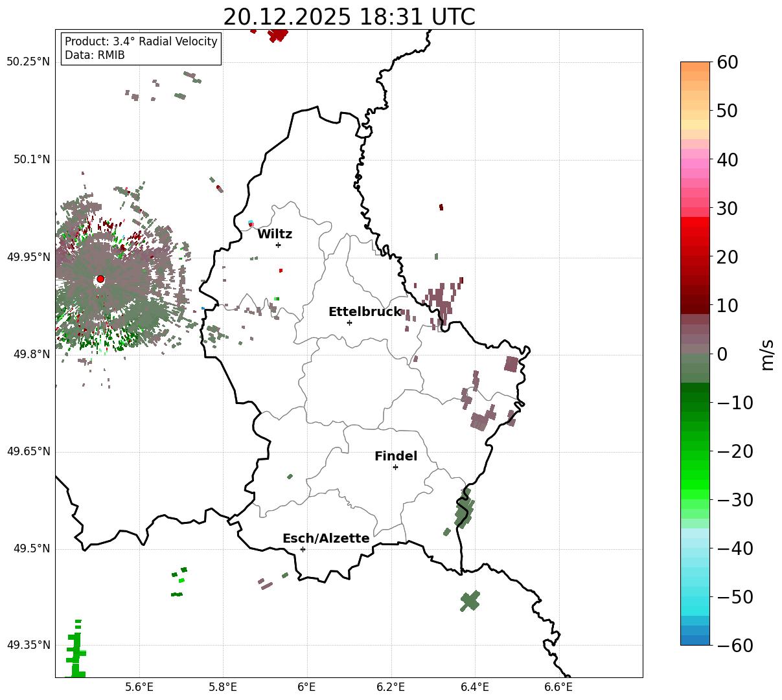Click the dark red echo at the top edge

point(277,34)
